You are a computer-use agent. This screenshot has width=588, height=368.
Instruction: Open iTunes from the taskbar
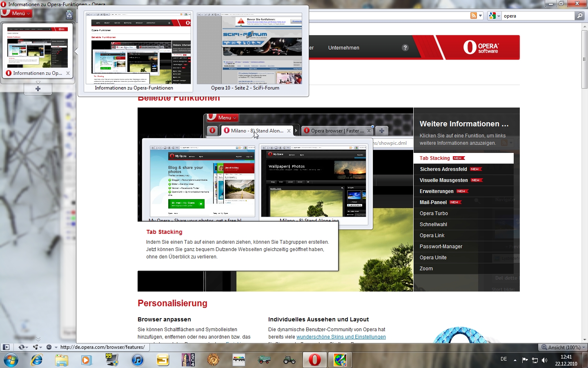tap(138, 360)
